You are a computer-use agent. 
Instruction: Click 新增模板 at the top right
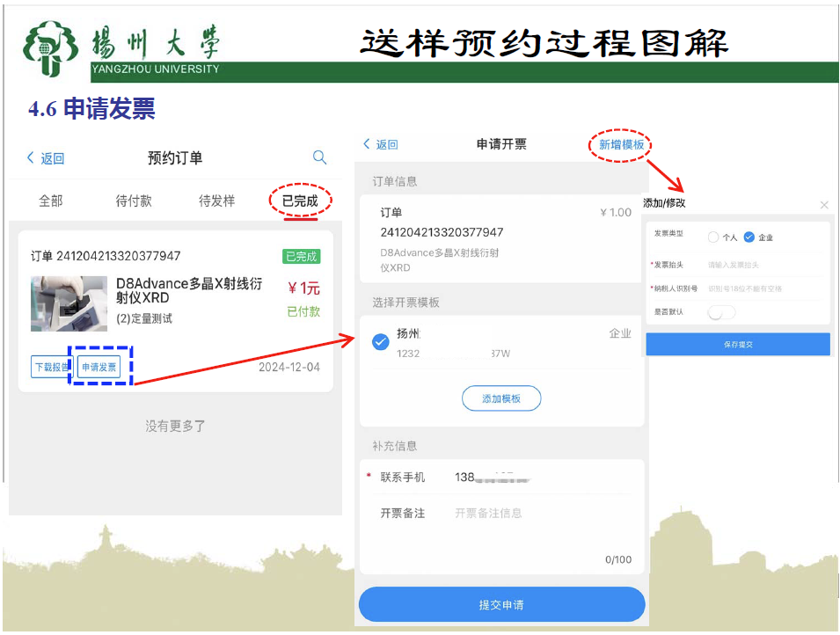coord(621,144)
